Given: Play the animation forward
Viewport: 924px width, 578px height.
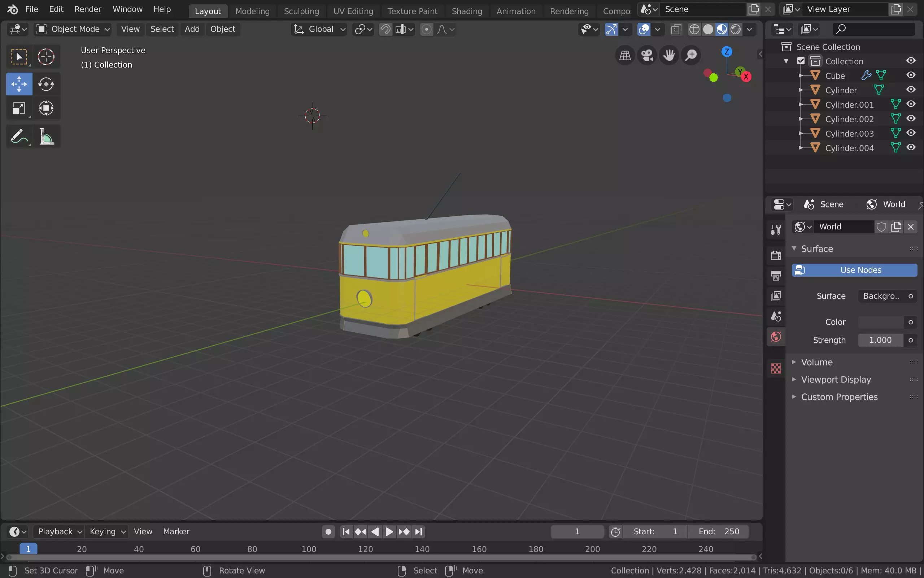Looking at the screenshot, I should click(x=389, y=532).
